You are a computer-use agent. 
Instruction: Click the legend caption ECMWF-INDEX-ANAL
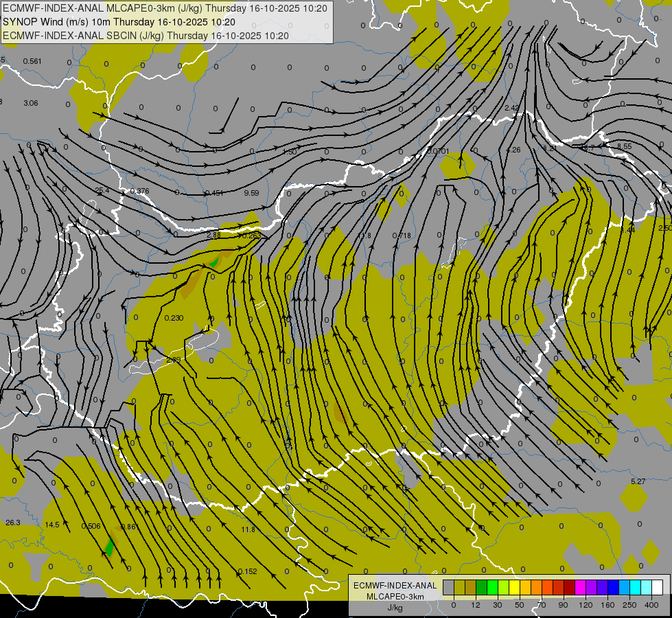coord(395,586)
